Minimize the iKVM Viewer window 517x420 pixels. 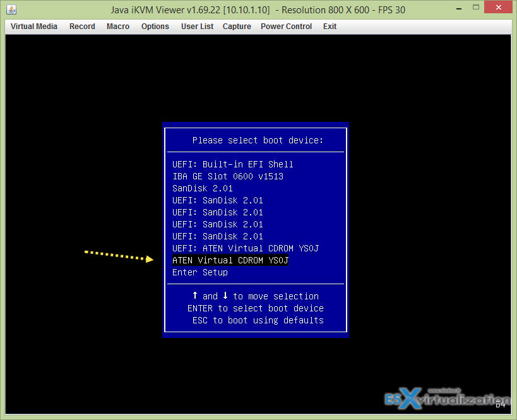pos(459,8)
